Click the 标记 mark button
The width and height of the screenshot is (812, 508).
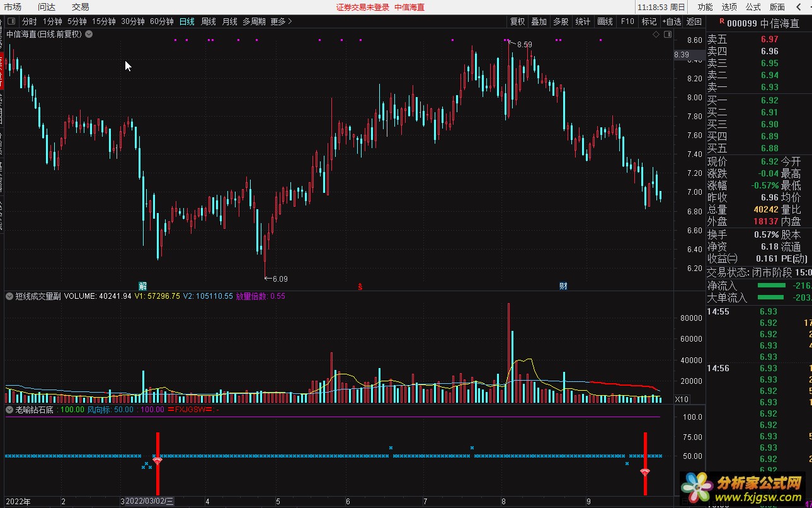pyautogui.click(x=649, y=21)
